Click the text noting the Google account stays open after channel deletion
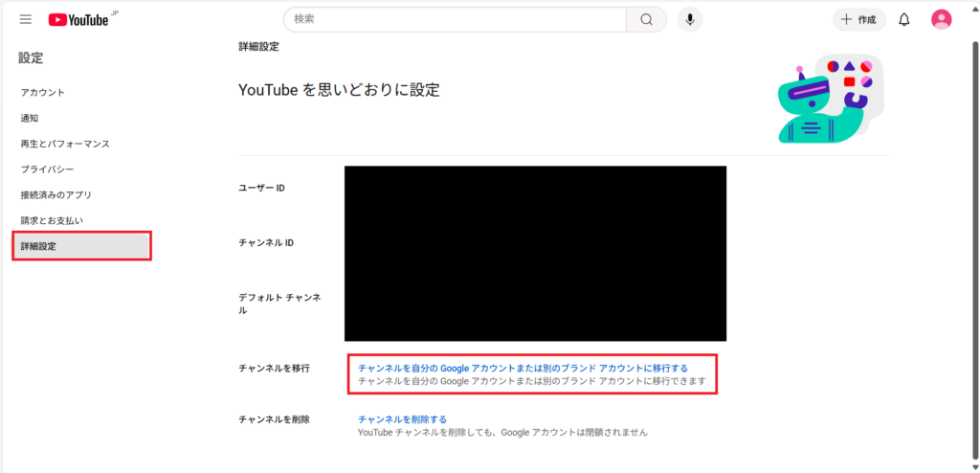The height and width of the screenshot is (473, 980). tap(502, 432)
